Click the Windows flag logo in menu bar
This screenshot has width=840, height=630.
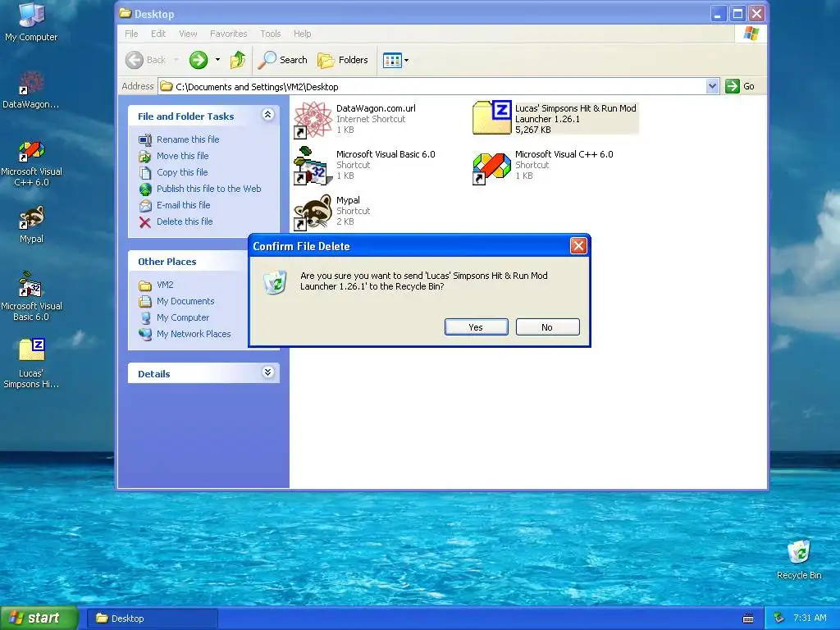[751, 34]
